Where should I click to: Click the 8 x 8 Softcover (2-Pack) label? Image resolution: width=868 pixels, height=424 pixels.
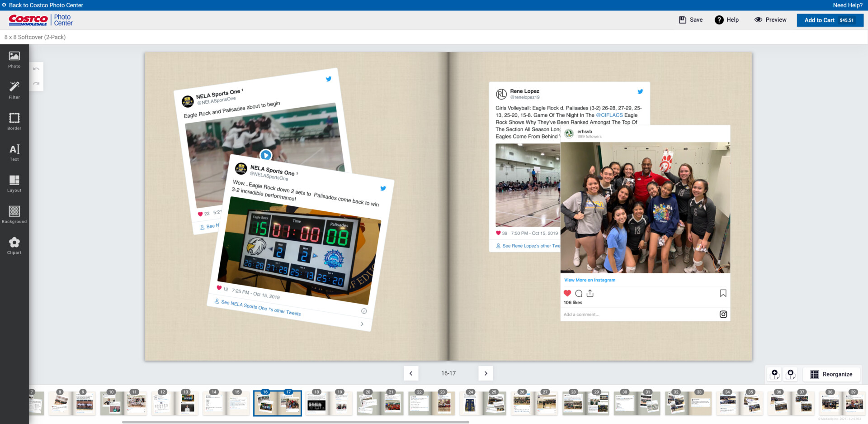(x=35, y=37)
